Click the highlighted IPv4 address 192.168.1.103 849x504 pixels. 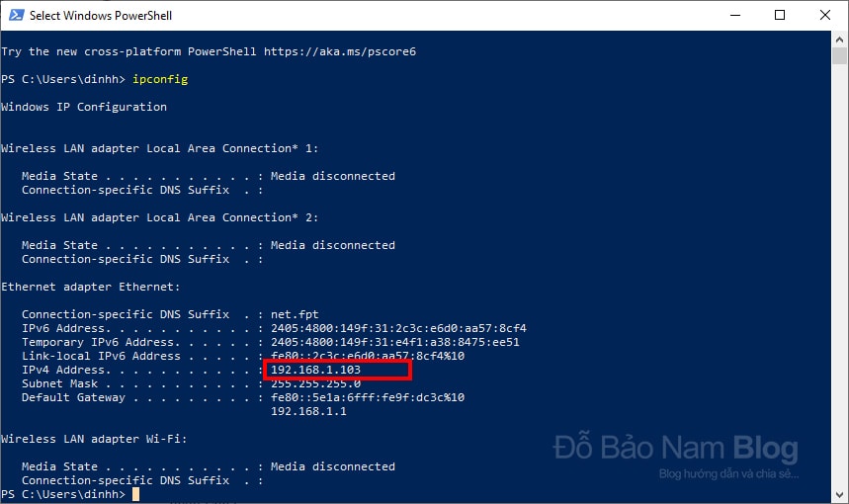[315, 370]
